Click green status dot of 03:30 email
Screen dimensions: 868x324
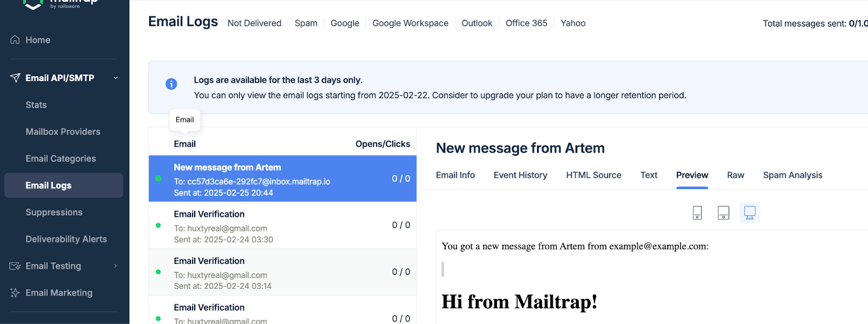coord(158,225)
